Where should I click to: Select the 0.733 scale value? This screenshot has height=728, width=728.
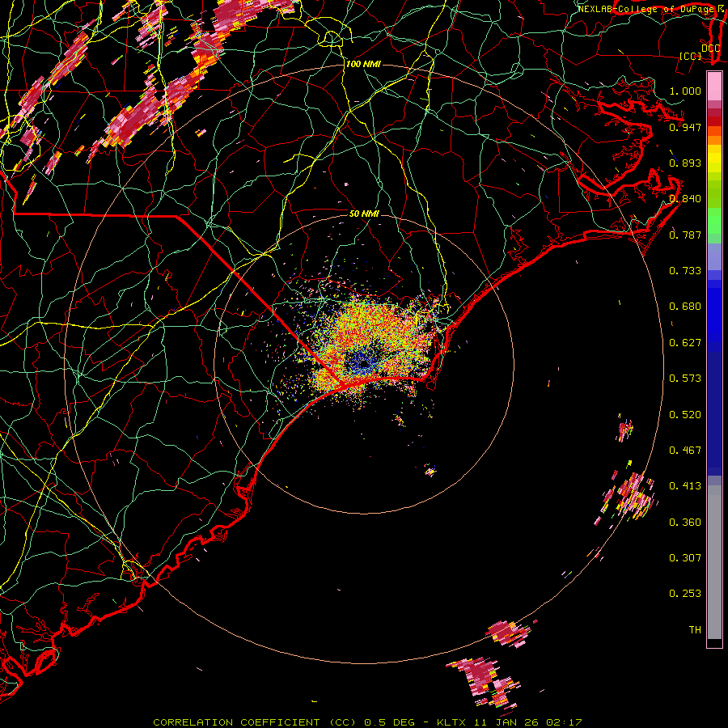[685, 271]
